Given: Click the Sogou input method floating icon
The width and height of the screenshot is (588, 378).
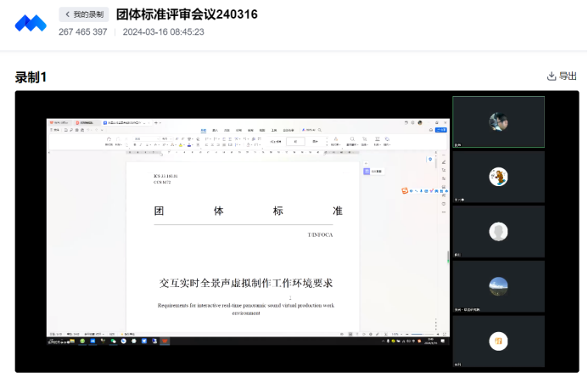Looking at the screenshot, I should pos(405,191).
